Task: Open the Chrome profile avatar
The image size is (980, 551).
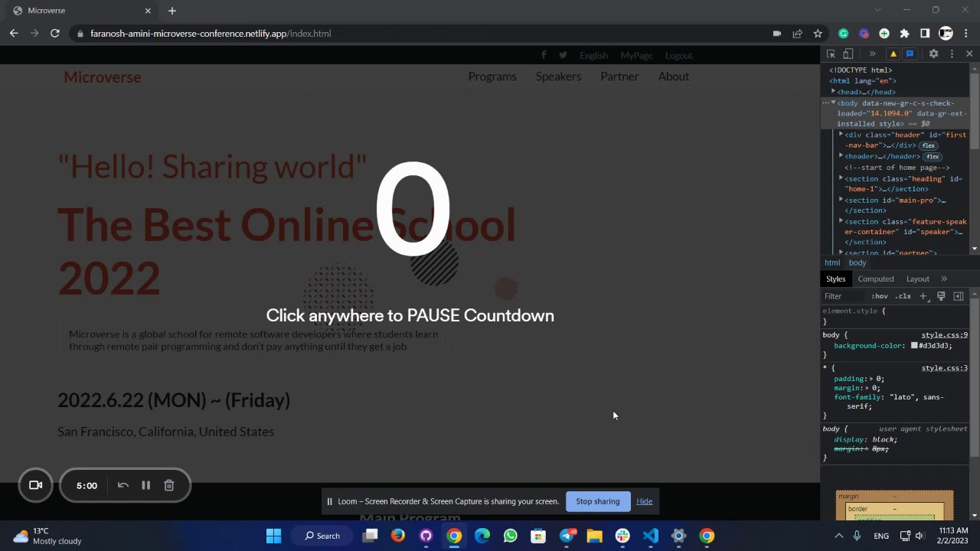Action: pyautogui.click(x=946, y=34)
